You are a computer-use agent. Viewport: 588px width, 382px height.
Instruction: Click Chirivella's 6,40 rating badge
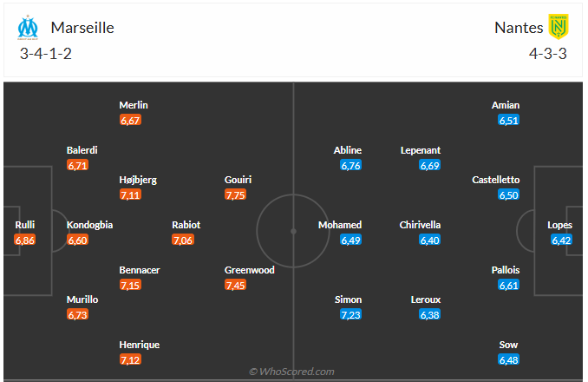coord(430,240)
